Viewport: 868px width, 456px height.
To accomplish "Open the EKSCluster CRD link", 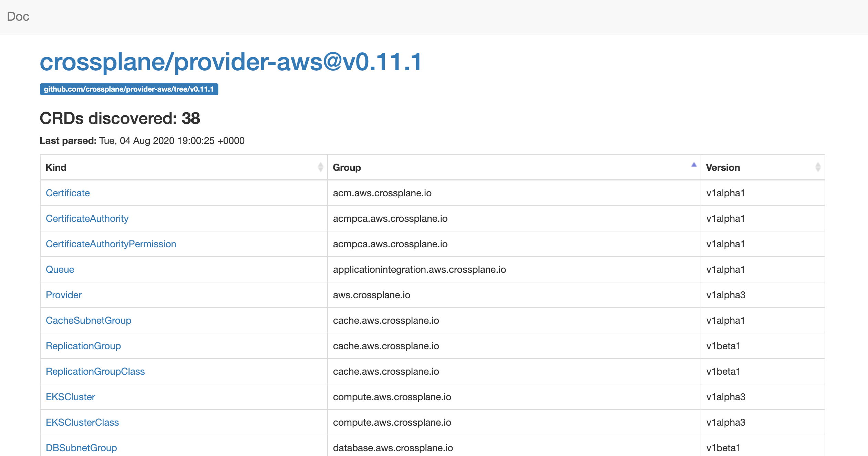I will pyautogui.click(x=70, y=397).
